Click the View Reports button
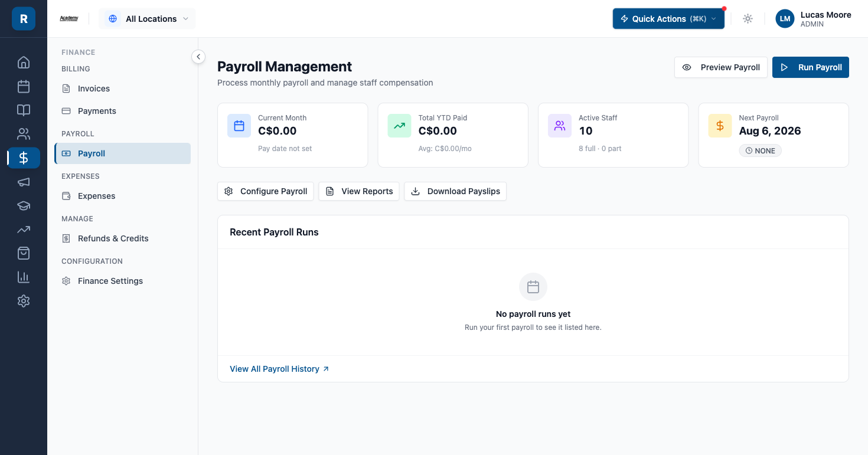The height and width of the screenshot is (455, 868). (x=359, y=191)
